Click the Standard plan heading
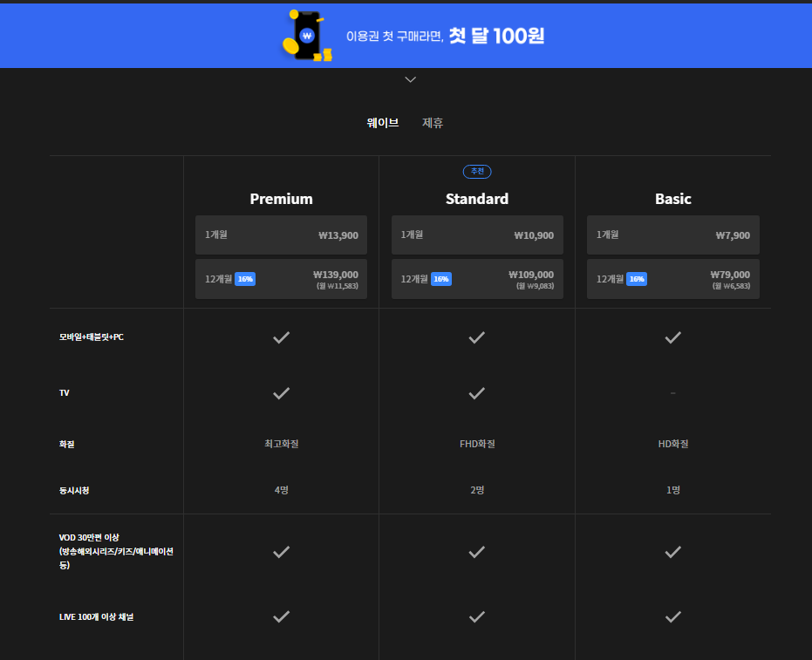This screenshot has width=812, height=660. pos(477,199)
